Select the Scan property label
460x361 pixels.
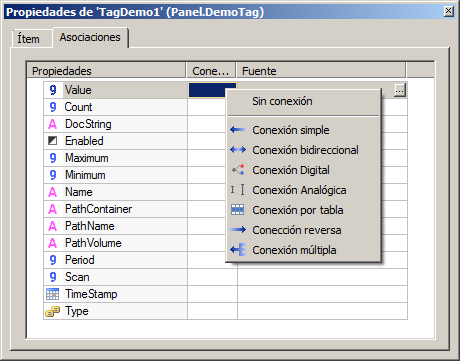click(77, 277)
